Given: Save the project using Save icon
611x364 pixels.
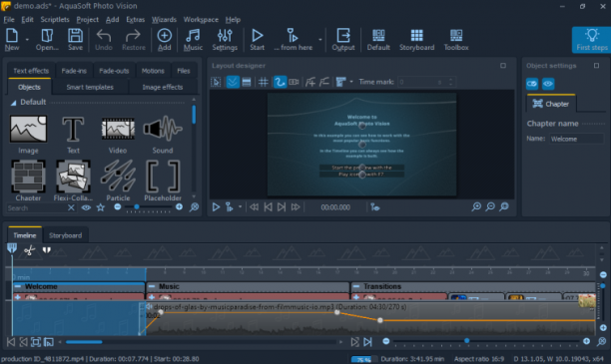Looking at the screenshot, I should coord(75,39).
